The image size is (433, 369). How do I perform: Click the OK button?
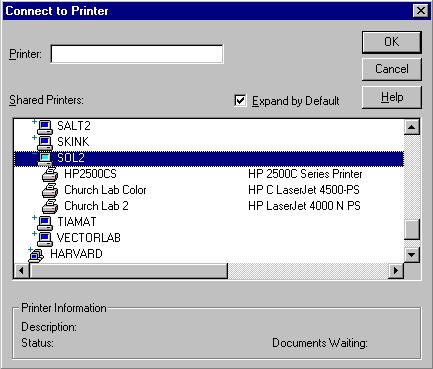click(x=392, y=42)
